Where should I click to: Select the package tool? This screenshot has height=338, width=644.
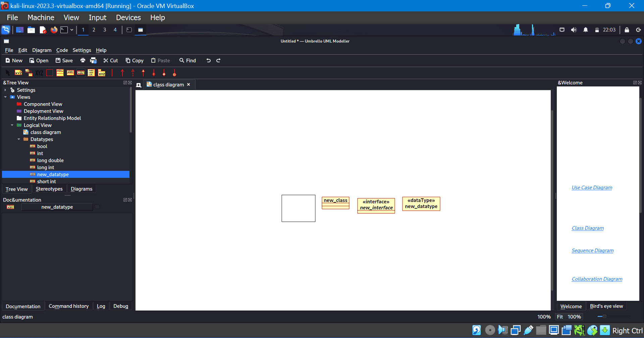point(102,73)
